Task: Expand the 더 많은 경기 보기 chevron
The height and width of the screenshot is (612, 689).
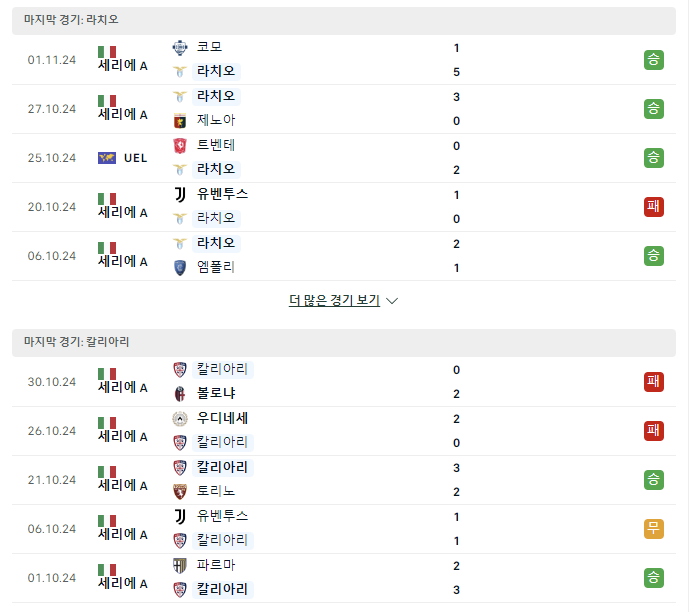Action: 392,301
